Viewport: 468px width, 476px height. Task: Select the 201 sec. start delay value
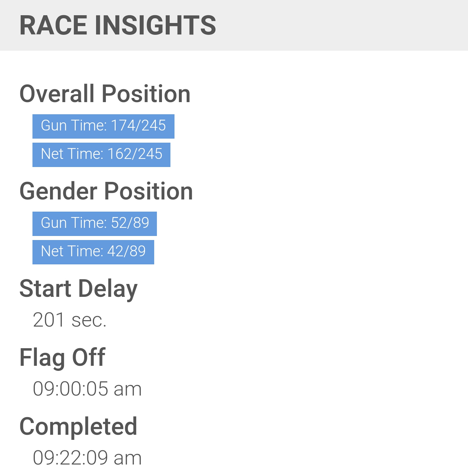pos(70,320)
